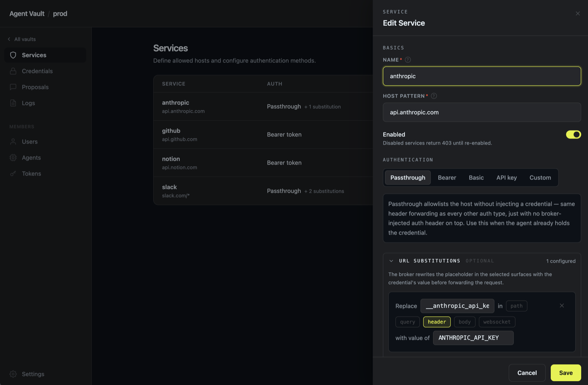This screenshot has width=588, height=385.
Task: Select the Bearer authentication tab
Action: 447,178
